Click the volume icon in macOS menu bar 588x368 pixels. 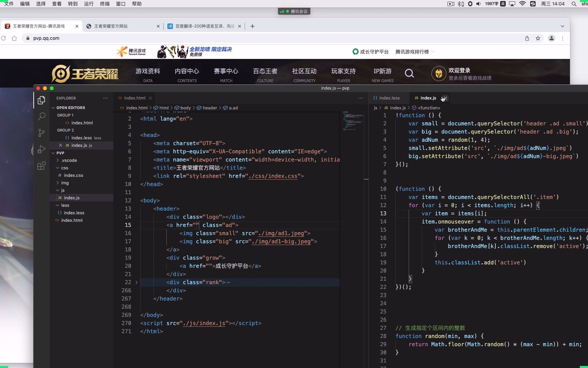click(x=478, y=4)
